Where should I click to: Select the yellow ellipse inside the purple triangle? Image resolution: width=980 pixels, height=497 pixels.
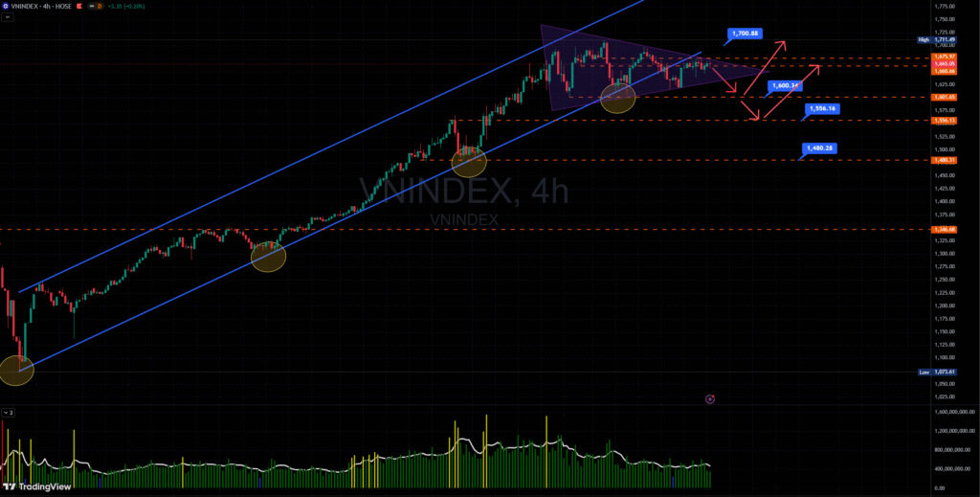[618, 97]
